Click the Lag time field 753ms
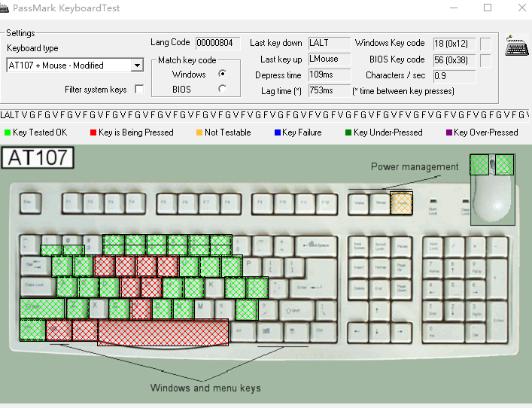Screen dimensions: 532x408 pos(329,90)
